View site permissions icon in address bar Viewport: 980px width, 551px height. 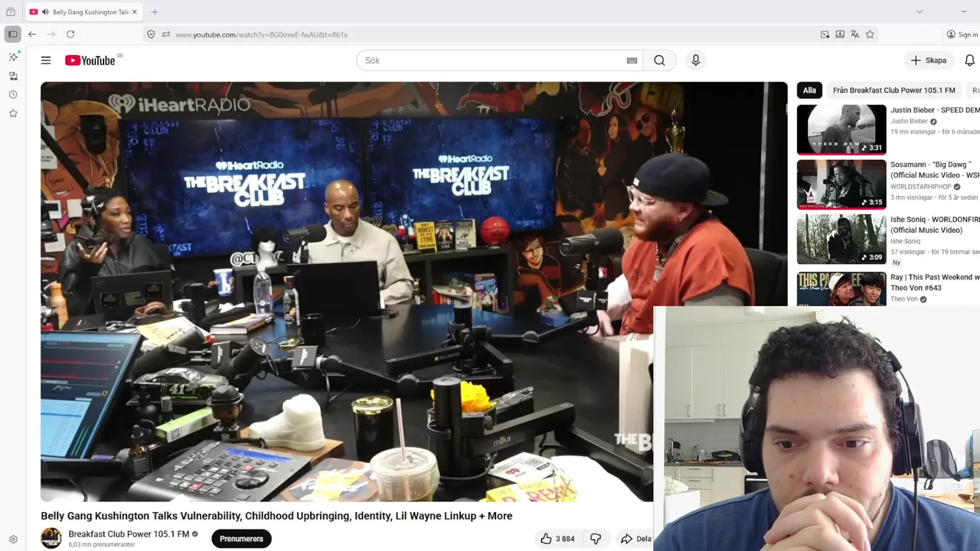(x=165, y=34)
